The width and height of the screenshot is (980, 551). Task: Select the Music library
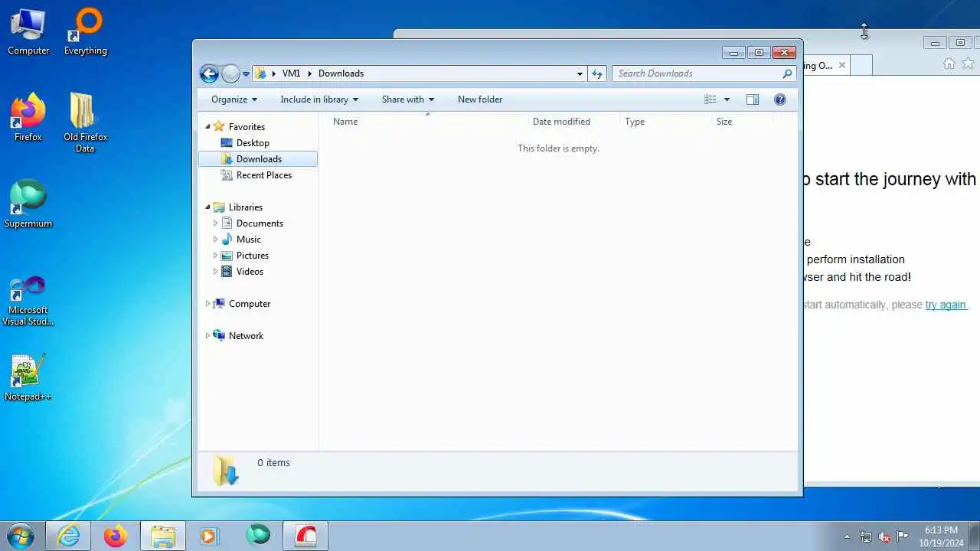click(249, 240)
